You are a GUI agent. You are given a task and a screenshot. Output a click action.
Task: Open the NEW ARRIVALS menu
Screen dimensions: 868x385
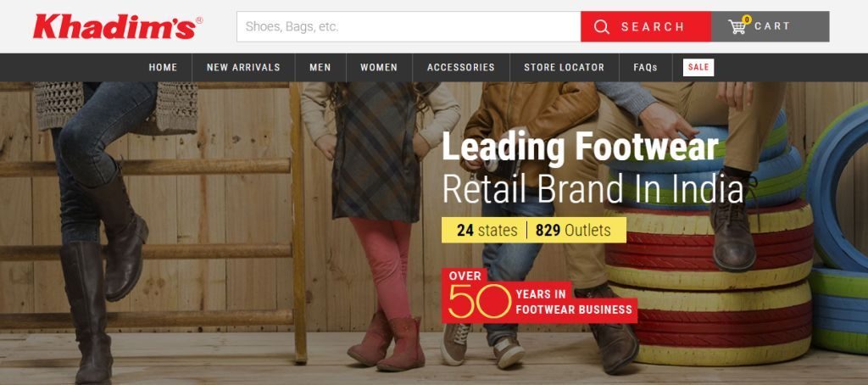pos(243,68)
